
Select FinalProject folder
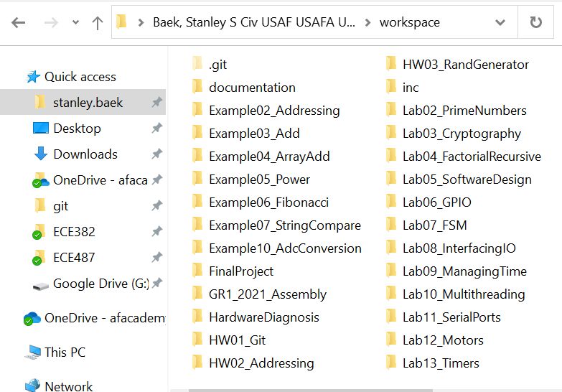click(233, 271)
